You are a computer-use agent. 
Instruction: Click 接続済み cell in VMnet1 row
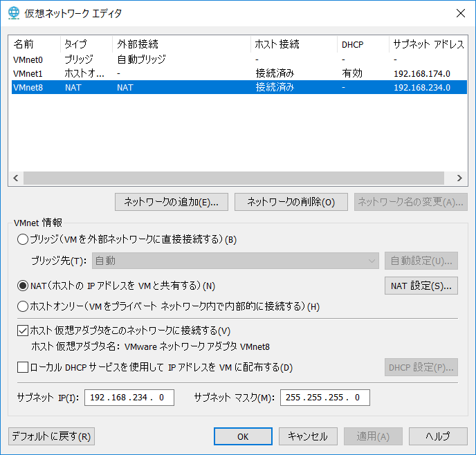pyautogui.click(x=275, y=73)
